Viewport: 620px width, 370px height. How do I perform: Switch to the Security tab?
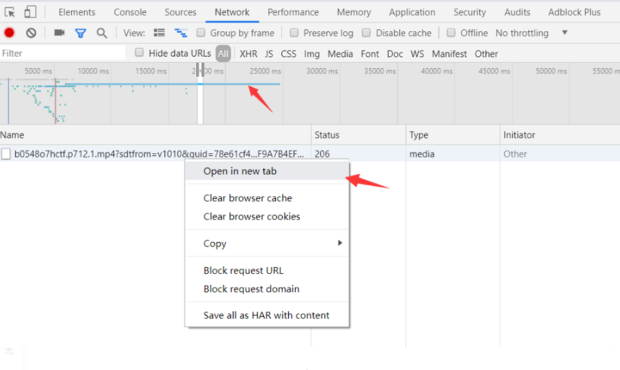point(470,12)
